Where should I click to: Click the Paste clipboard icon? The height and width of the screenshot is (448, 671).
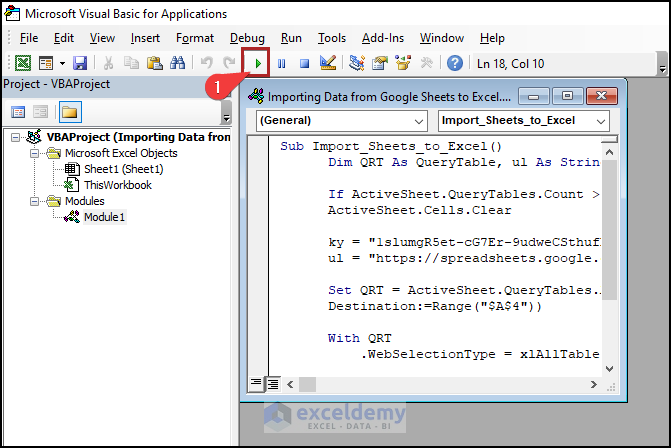click(154, 63)
